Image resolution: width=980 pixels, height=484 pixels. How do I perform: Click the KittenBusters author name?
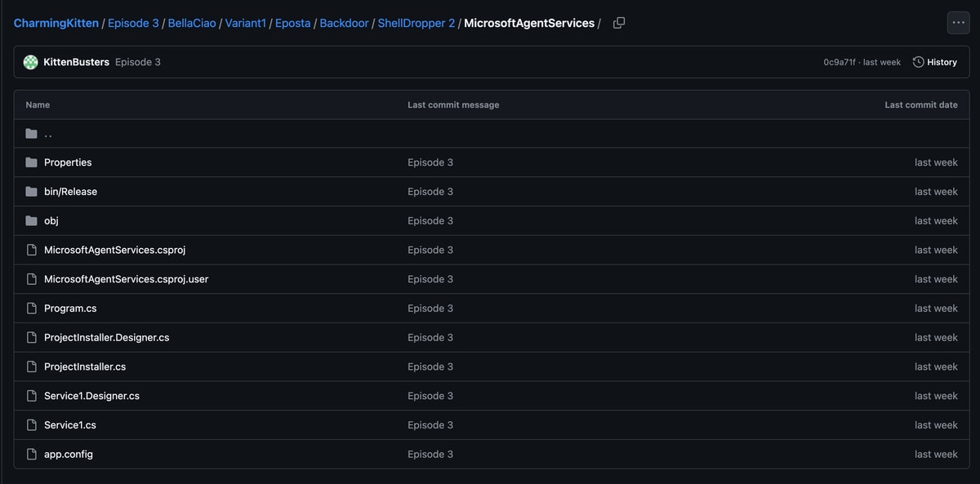[x=76, y=62]
